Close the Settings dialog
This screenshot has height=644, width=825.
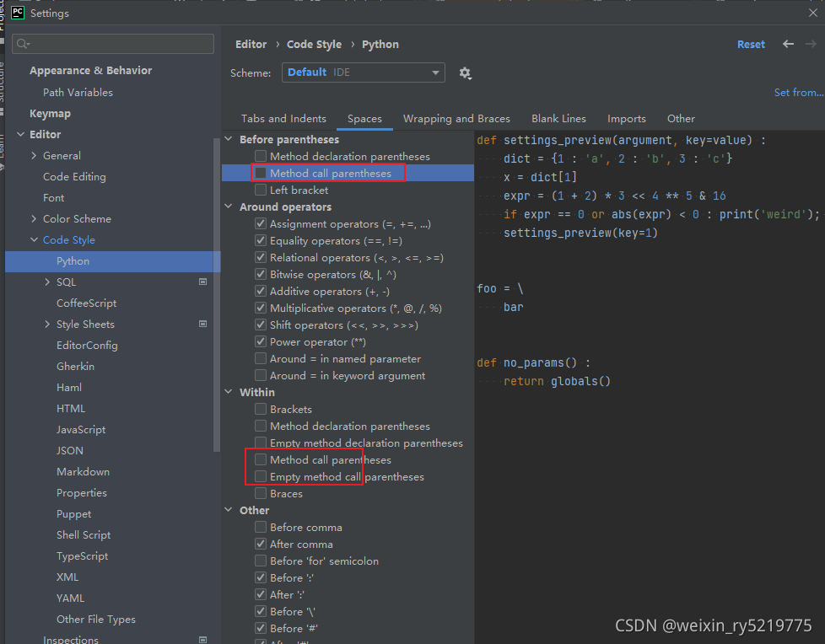point(813,13)
